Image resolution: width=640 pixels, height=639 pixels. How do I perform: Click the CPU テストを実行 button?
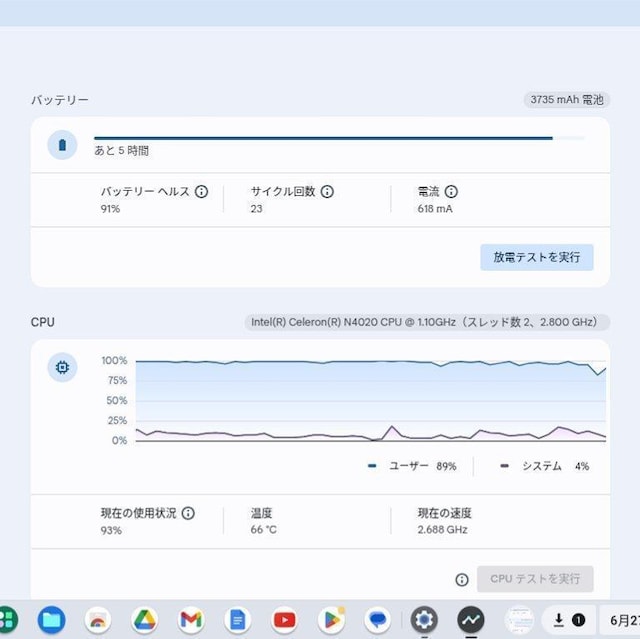click(535, 579)
